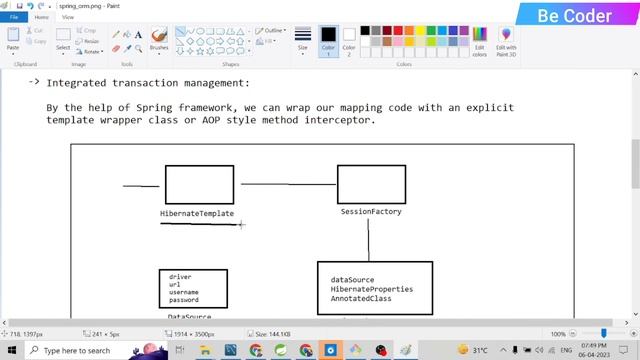Choose the Hexagon shape
The image size is (640, 360).
210,41
